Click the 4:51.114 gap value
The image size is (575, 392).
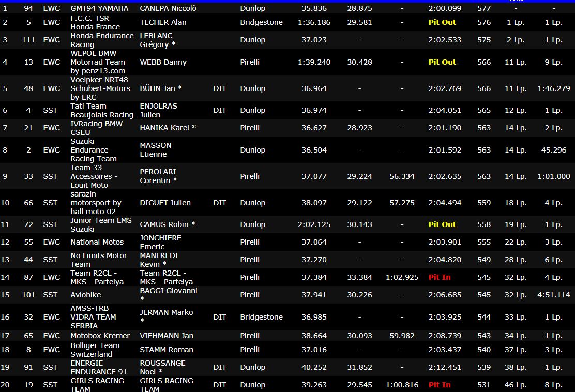click(553, 295)
